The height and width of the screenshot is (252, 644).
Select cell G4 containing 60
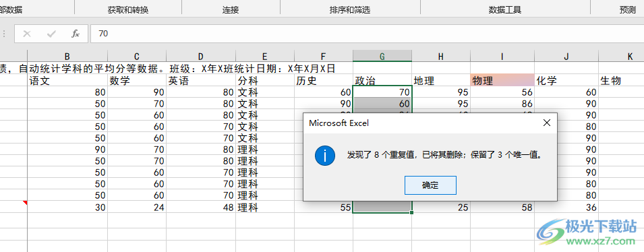382,104
